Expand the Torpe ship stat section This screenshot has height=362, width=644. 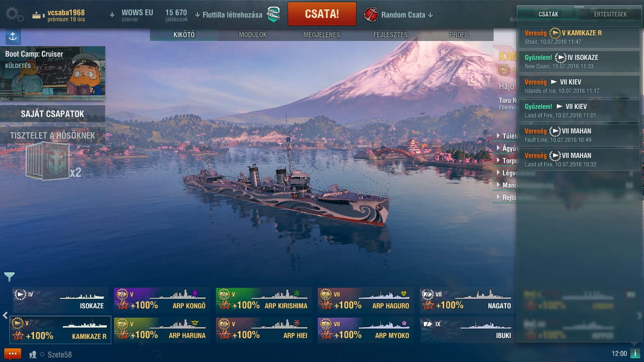pos(507,161)
